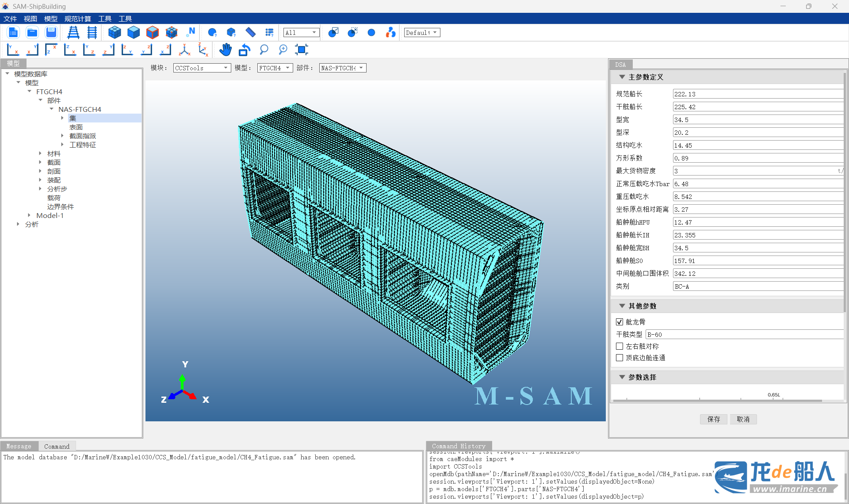Enable the 左右舷对称 checkbox

pos(620,346)
